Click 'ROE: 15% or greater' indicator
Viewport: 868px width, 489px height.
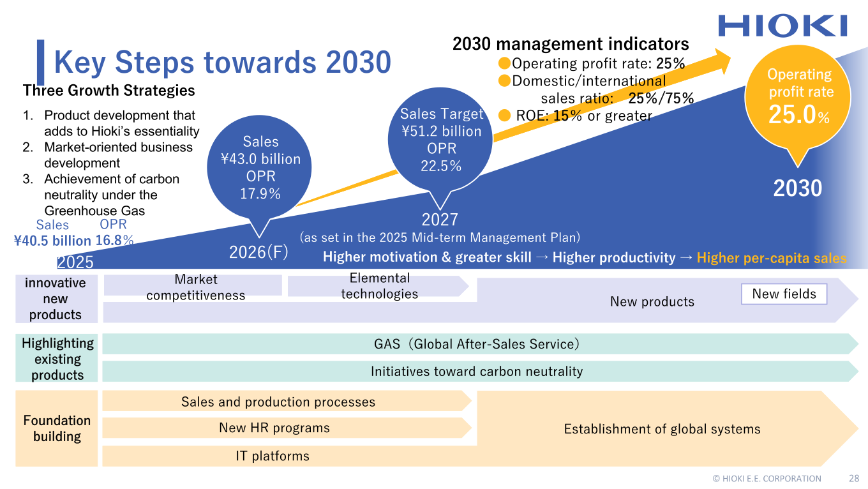584,116
